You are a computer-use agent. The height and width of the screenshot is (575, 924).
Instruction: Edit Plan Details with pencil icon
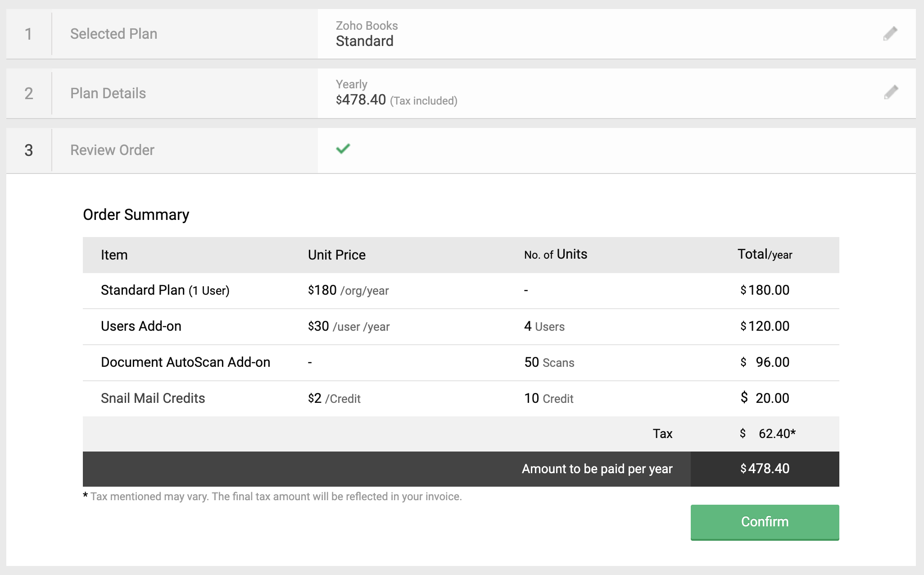click(x=891, y=92)
